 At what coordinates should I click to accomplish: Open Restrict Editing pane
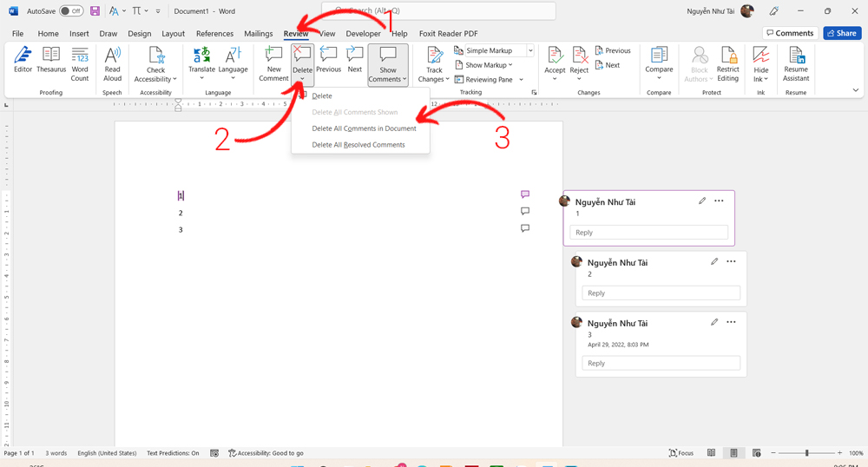[728, 64]
